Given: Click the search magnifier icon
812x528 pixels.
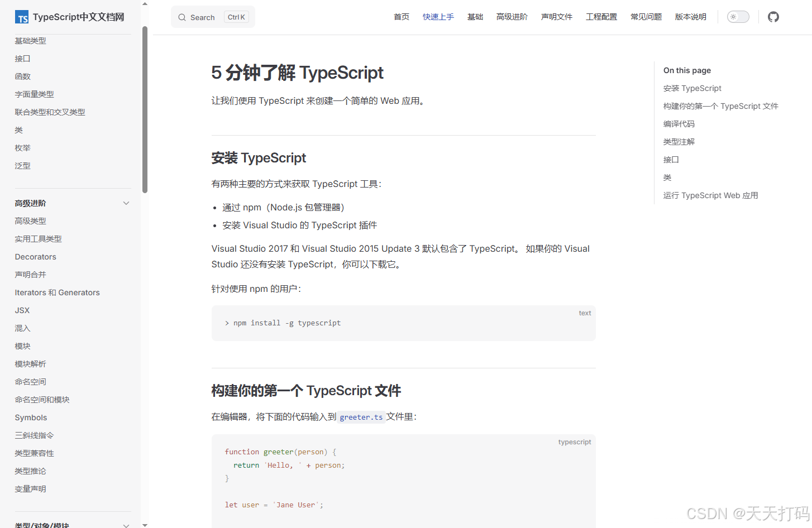Looking at the screenshot, I should point(182,17).
